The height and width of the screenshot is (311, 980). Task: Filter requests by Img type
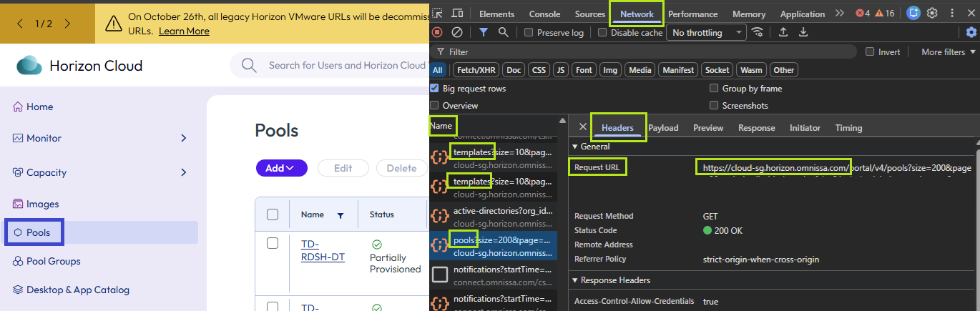tap(609, 70)
